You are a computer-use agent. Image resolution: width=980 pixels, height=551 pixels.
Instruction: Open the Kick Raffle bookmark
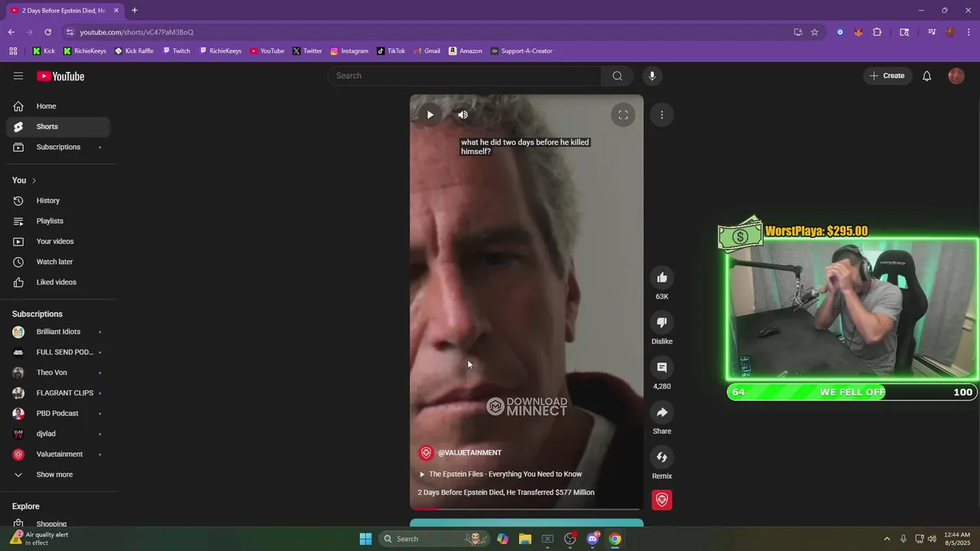pyautogui.click(x=134, y=51)
